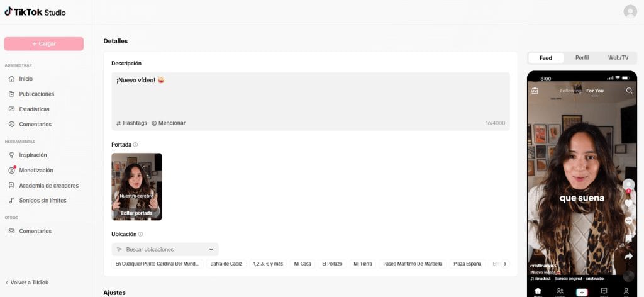The width and height of the screenshot is (644, 297).
Task: Switch preview to the Web/TV tab
Action: pyautogui.click(x=618, y=58)
